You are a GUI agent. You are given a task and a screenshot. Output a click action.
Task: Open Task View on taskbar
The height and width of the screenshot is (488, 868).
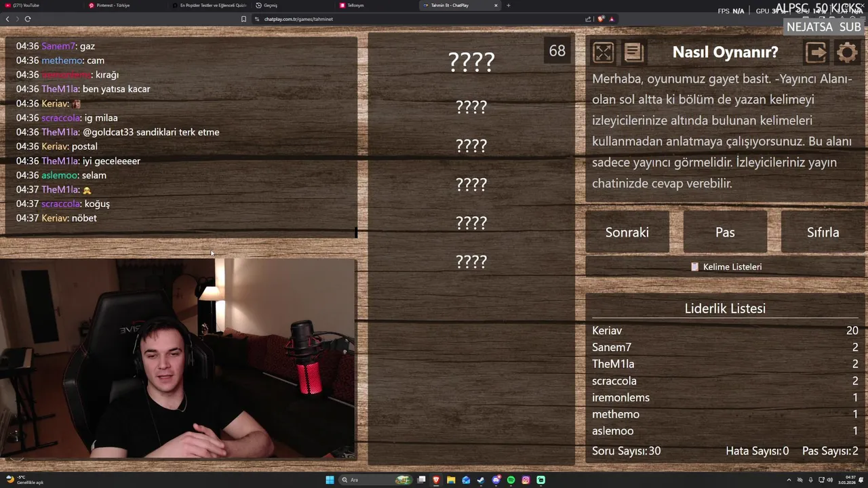[x=421, y=480]
